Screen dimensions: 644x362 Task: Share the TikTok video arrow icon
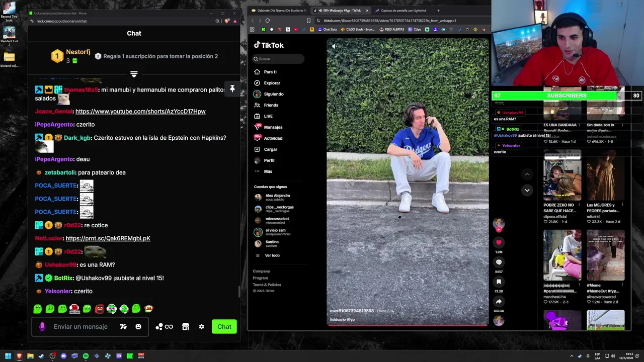[499, 301]
